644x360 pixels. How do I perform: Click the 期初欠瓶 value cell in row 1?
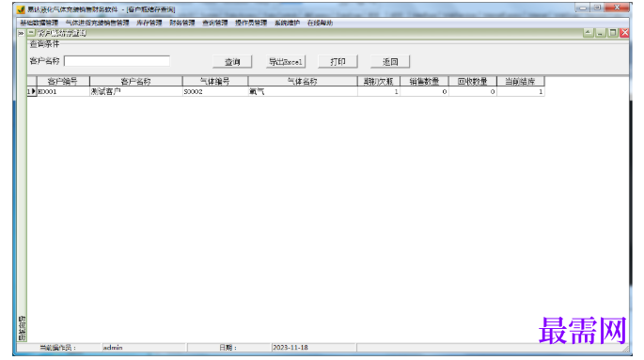379,91
